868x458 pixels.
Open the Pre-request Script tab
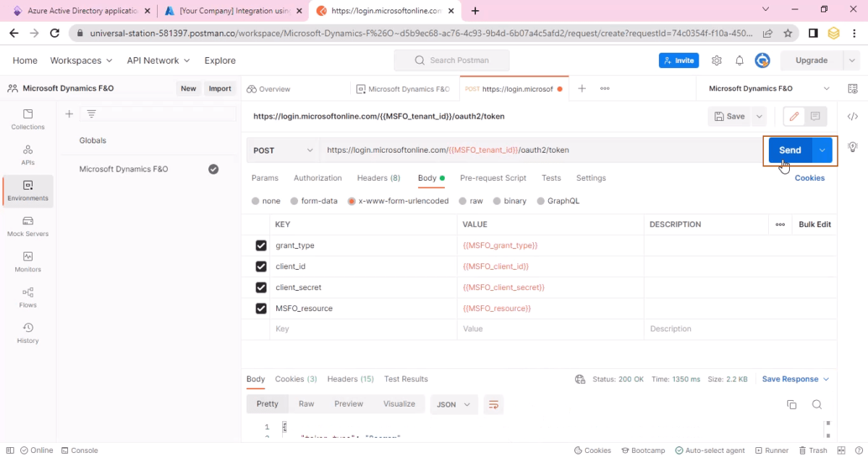(x=493, y=178)
